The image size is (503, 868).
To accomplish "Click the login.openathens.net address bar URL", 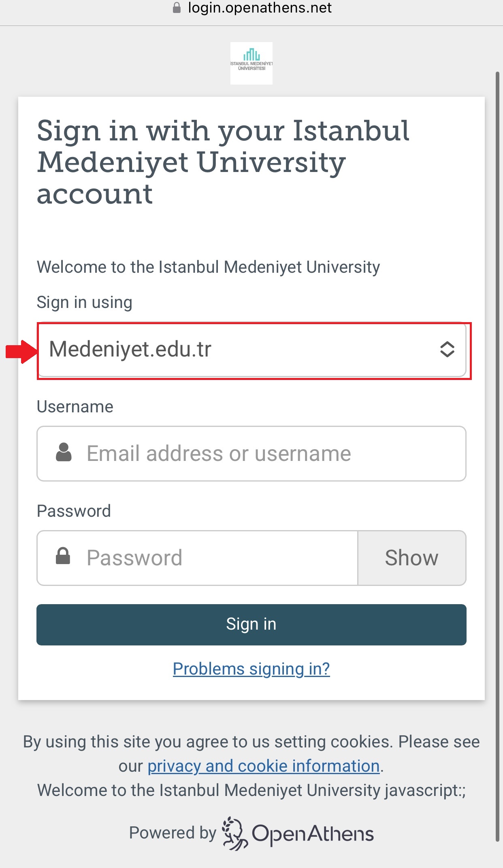I will 260,8.
